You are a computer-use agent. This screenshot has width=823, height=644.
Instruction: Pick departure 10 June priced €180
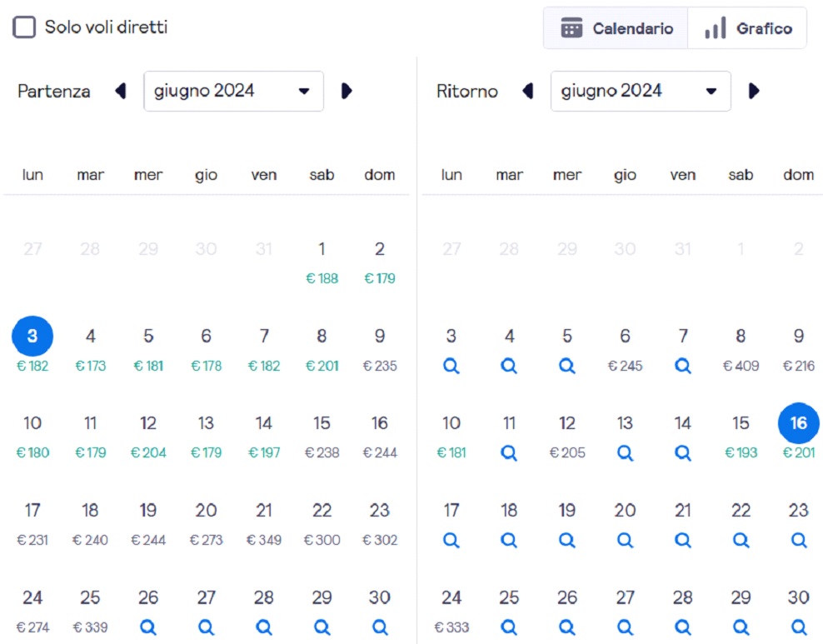tap(32, 437)
